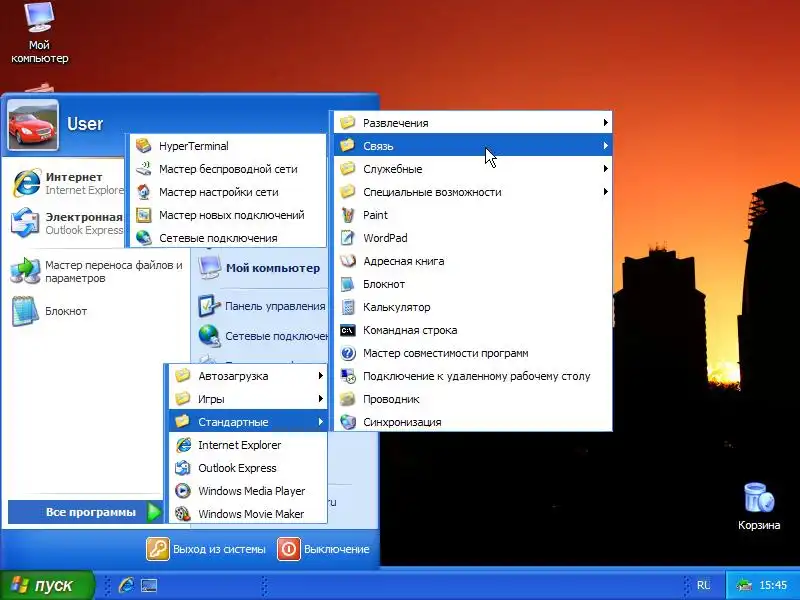The height and width of the screenshot is (600, 800).
Task: Expand the Стандартные folder
Action: tap(248, 422)
